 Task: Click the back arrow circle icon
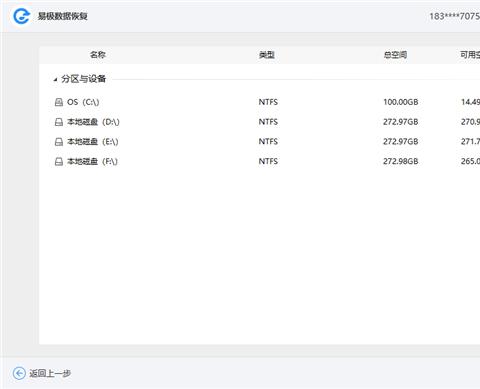pyautogui.click(x=19, y=373)
